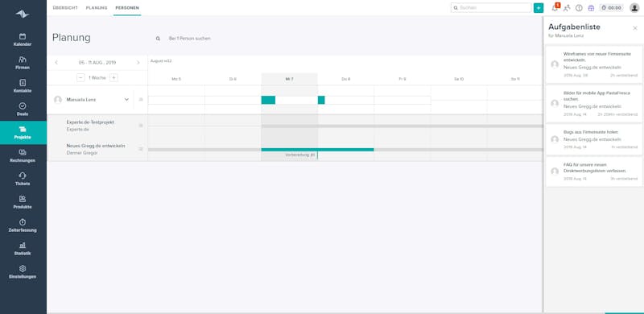Open the notifications bell icon
The image size is (644, 314).
pyautogui.click(x=555, y=8)
